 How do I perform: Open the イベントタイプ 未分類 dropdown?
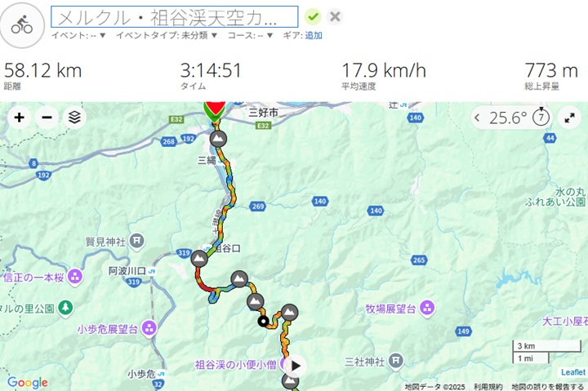pyautogui.click(x=167, y=36)
